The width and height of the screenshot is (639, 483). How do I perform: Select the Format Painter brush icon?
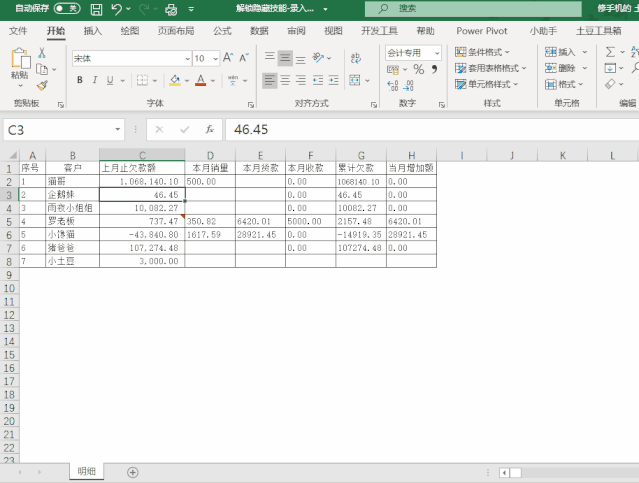(42, 86)
